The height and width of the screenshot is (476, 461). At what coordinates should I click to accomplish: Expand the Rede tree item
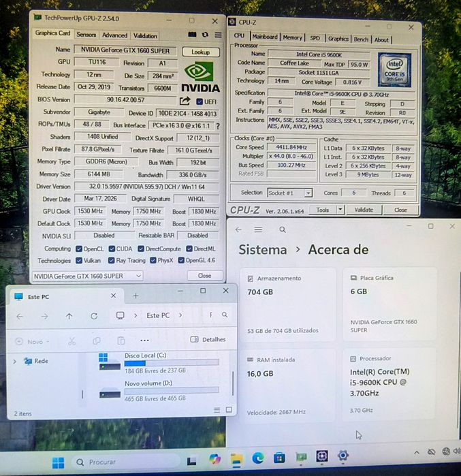14,361
